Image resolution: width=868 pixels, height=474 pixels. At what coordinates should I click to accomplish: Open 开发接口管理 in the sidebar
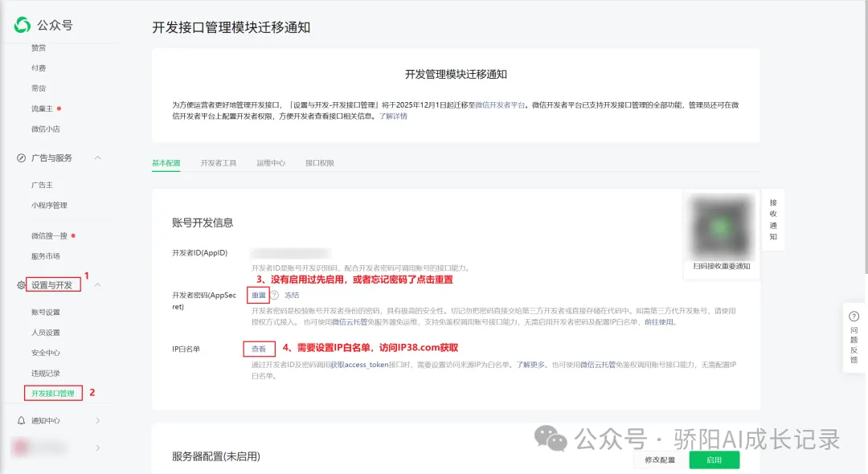[x=52, y=393]
